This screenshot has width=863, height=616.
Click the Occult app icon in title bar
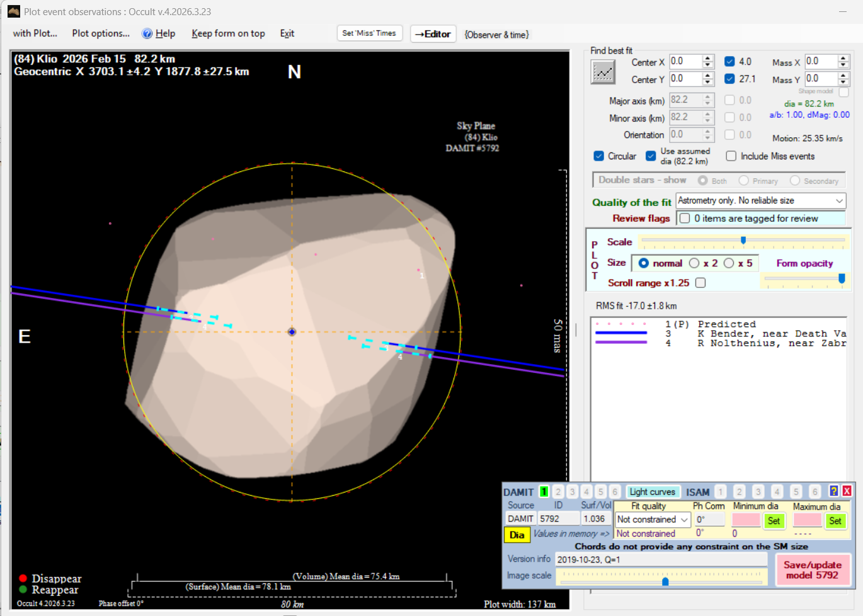click(13, 11)
